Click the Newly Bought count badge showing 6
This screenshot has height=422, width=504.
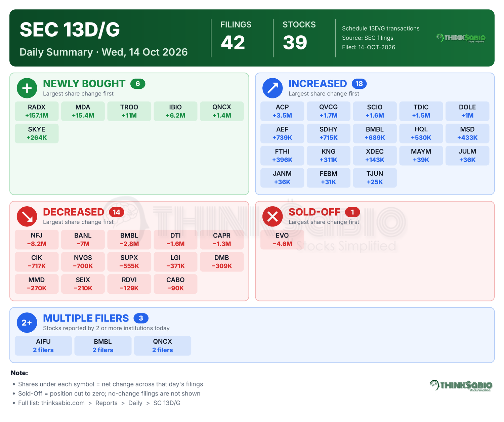point(138,84)
